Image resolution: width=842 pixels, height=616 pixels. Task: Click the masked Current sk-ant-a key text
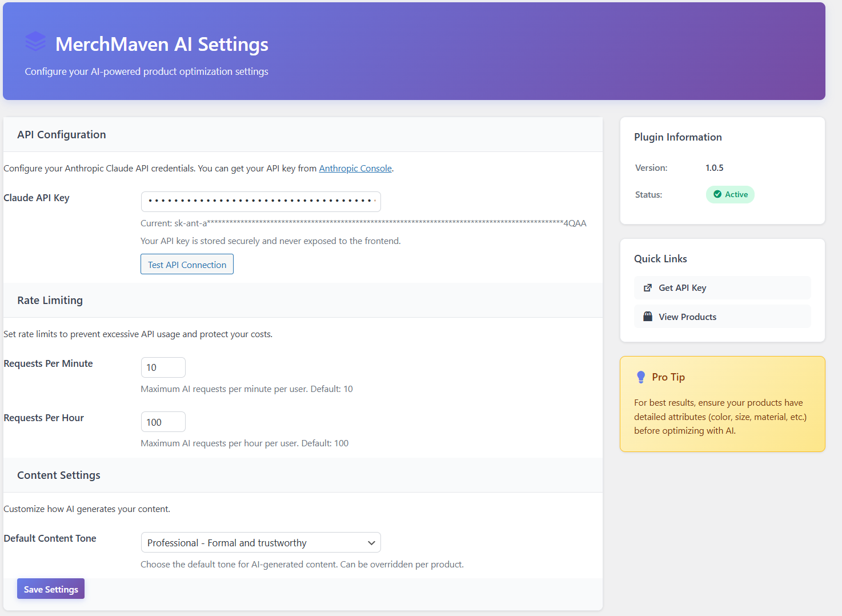click(x=363, y=223)
